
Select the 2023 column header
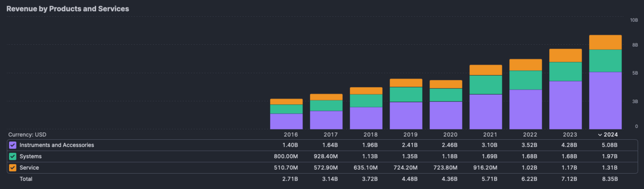(x=570, y=135)
